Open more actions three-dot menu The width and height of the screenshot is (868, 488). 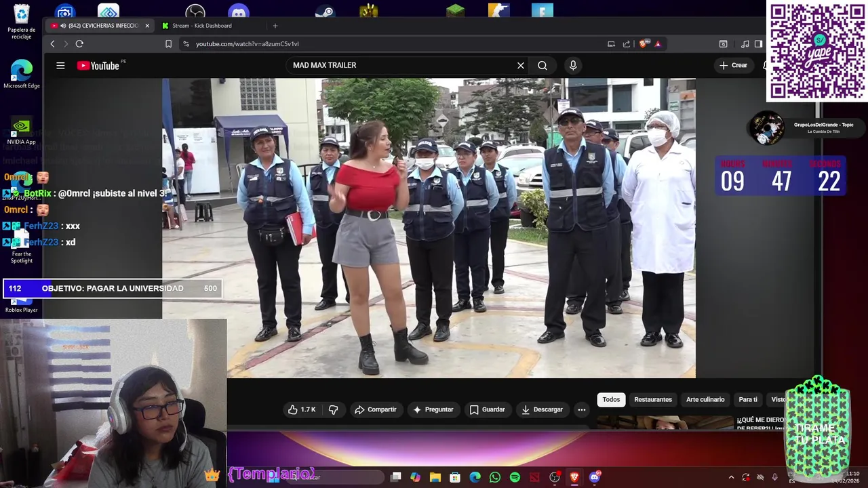581,409
